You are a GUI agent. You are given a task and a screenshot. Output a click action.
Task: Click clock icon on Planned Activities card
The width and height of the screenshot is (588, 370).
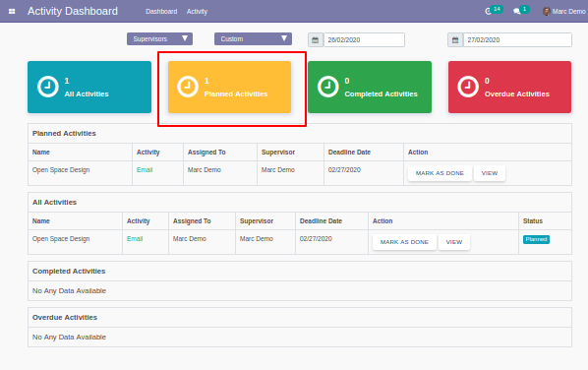[x=188, y=87]
